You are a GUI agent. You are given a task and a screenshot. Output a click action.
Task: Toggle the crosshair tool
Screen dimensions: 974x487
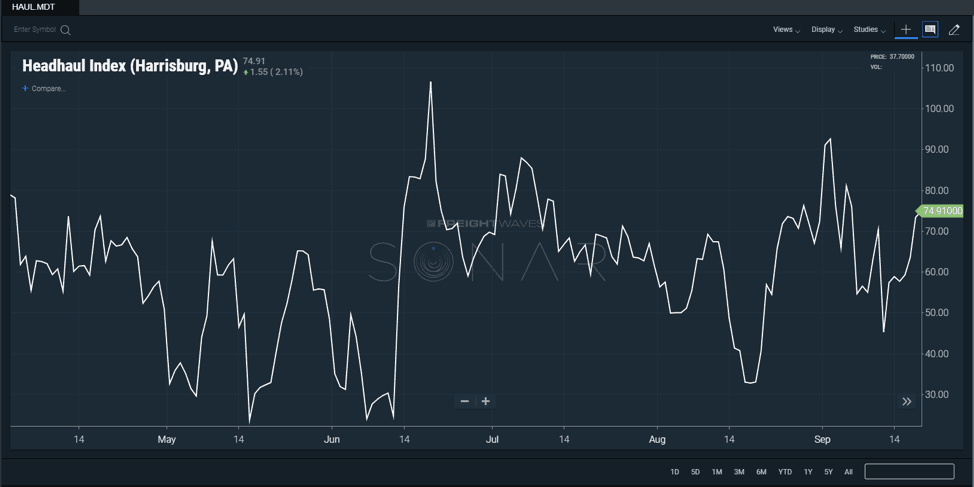[906, 30]
